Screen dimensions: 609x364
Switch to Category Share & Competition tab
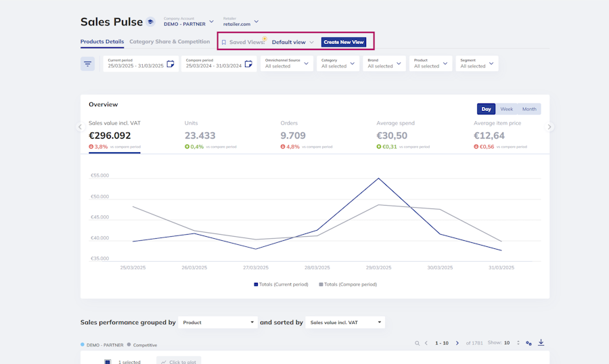170,42
